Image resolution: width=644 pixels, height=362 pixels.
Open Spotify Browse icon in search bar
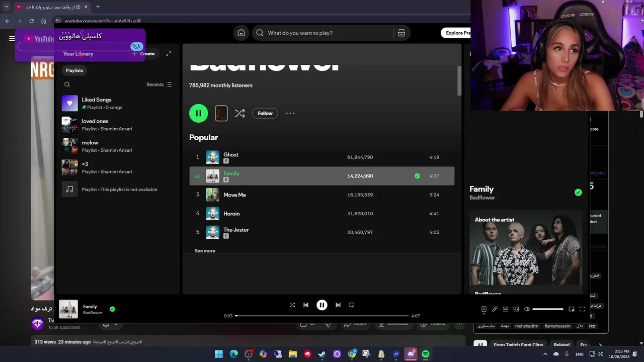point(401,33)
